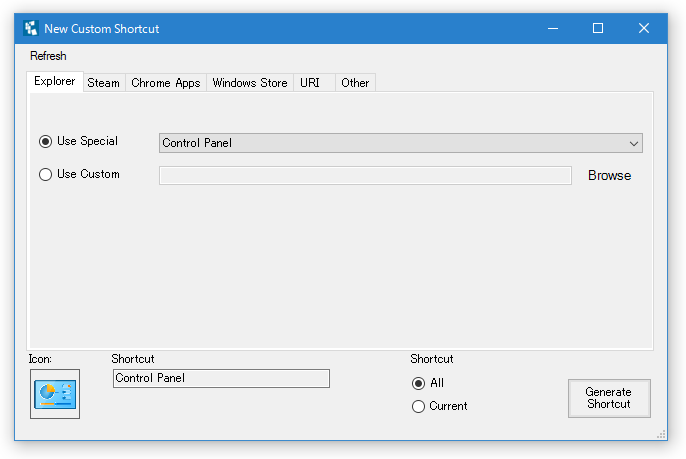Click the Generate Shortcut button
This screenshot has height=459, width=686.
609,398
